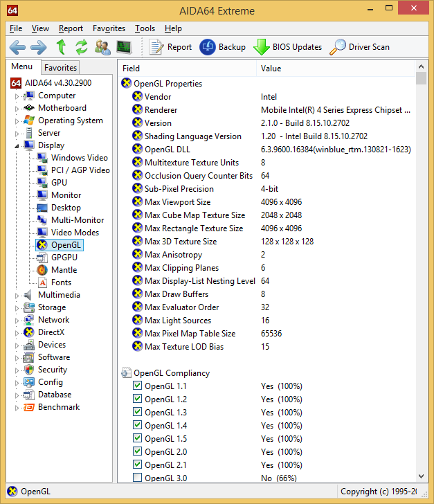Check the OpenGL 3.0 checkbox
434x504 pixels.
(x=137, y=478)
